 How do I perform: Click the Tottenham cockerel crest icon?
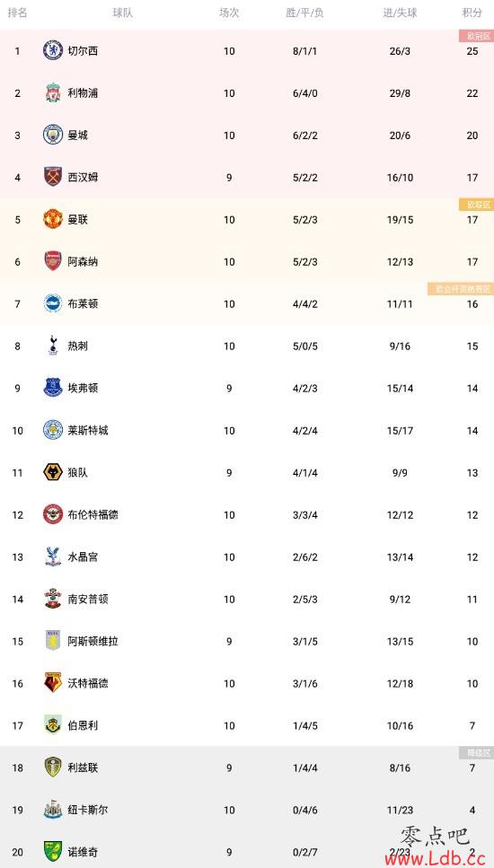pos(53,346)
